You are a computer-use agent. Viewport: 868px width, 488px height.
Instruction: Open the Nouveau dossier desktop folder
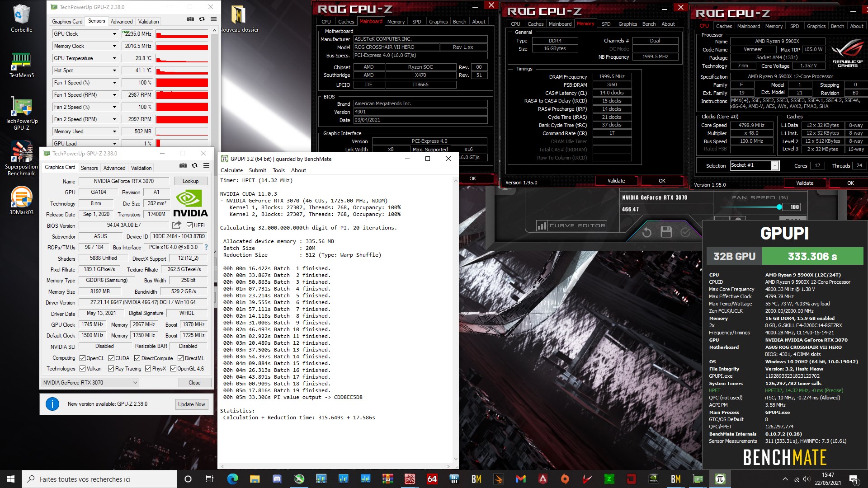pos(240,19)
